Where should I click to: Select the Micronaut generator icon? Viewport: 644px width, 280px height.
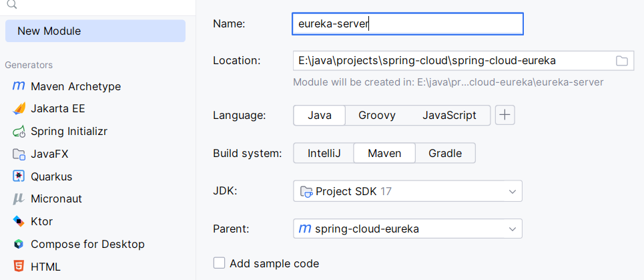(x=19, y=199)
